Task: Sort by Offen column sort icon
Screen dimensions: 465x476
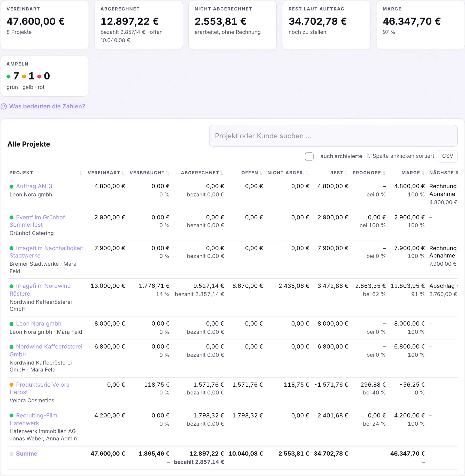Action: (x=261, y=173)
